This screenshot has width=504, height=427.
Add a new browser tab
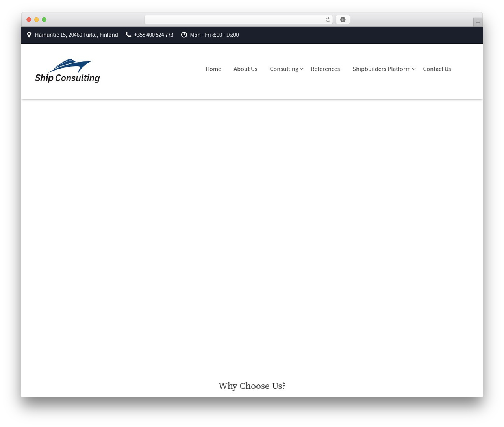click(x=478, y=22)
